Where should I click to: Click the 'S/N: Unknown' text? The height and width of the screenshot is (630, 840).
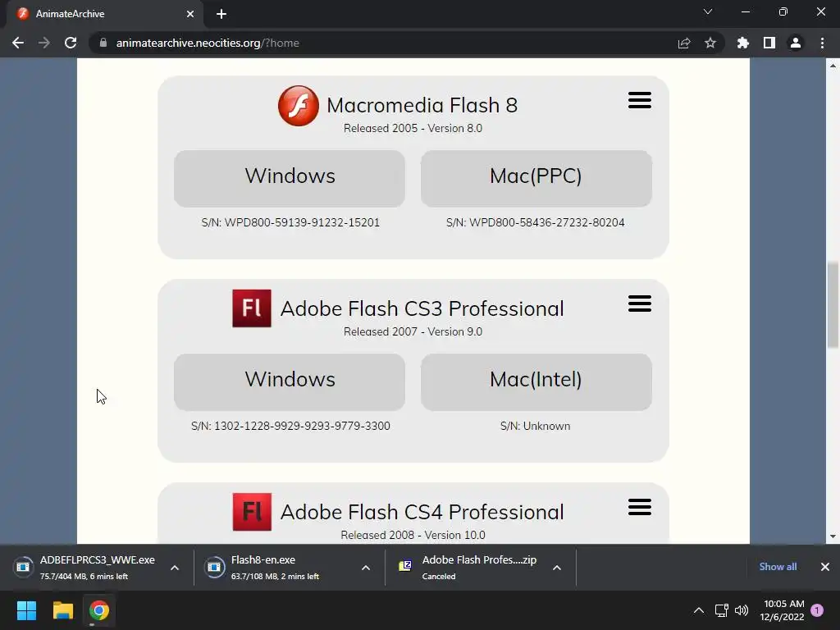(535, 426)
